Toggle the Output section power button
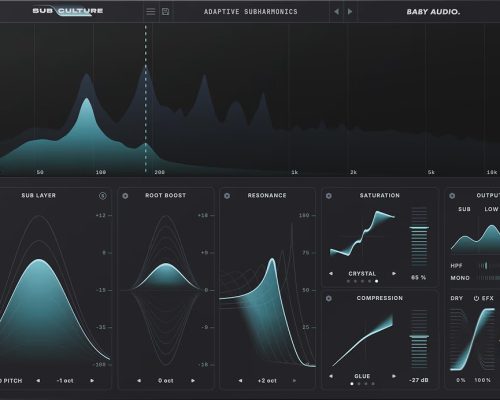This screenshot has width=500, height=400. tap(452, 196)
